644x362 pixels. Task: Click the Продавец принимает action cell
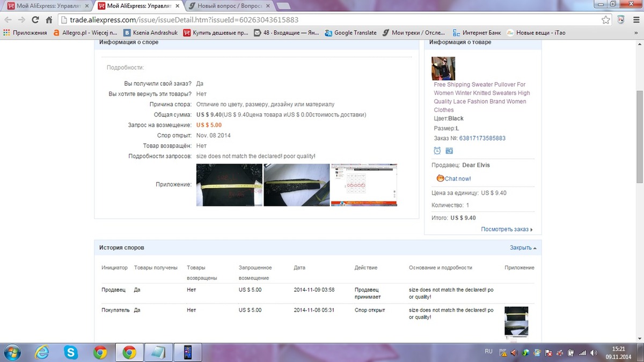368,293
